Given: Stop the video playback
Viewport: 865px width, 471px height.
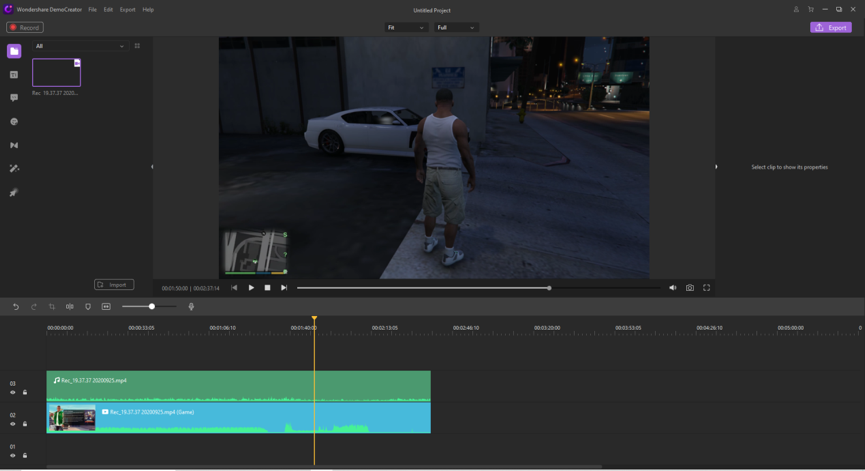Looking at the screenshot, I should 268,288.
